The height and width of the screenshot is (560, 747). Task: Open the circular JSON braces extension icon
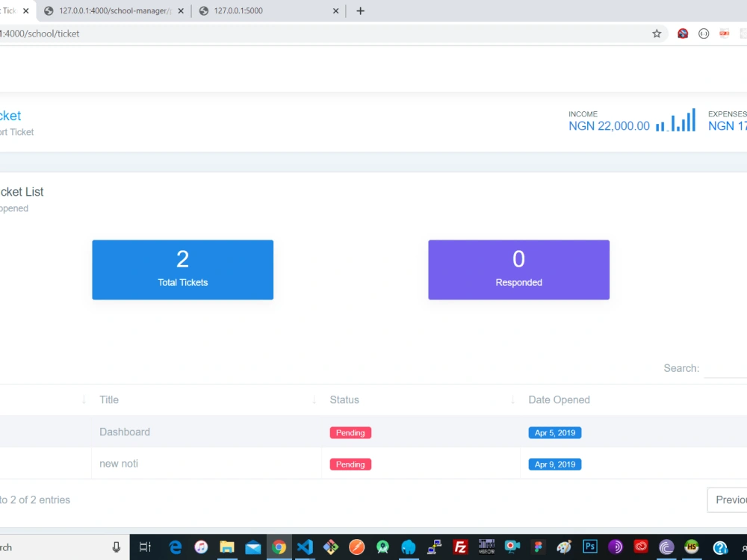[704, 34]
